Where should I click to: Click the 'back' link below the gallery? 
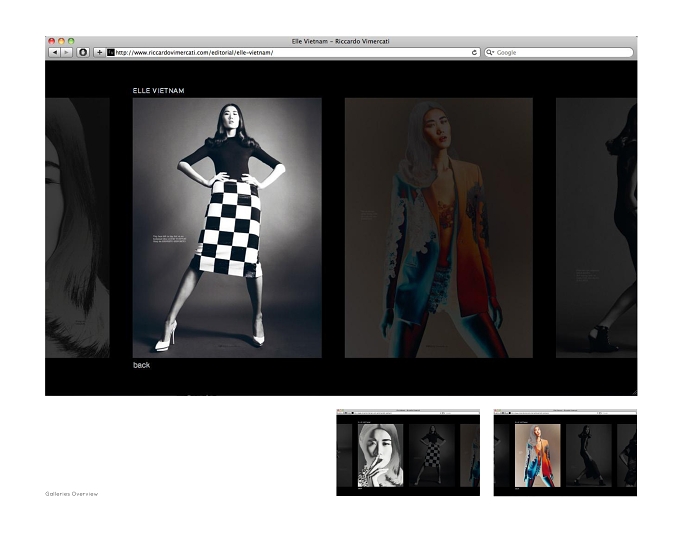point(141,365)
